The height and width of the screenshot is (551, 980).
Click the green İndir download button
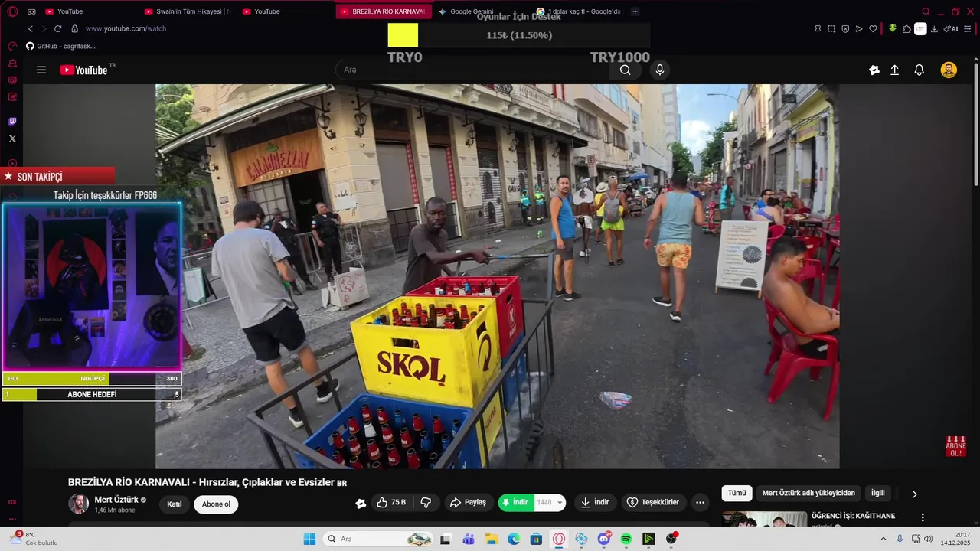point(515,503)
